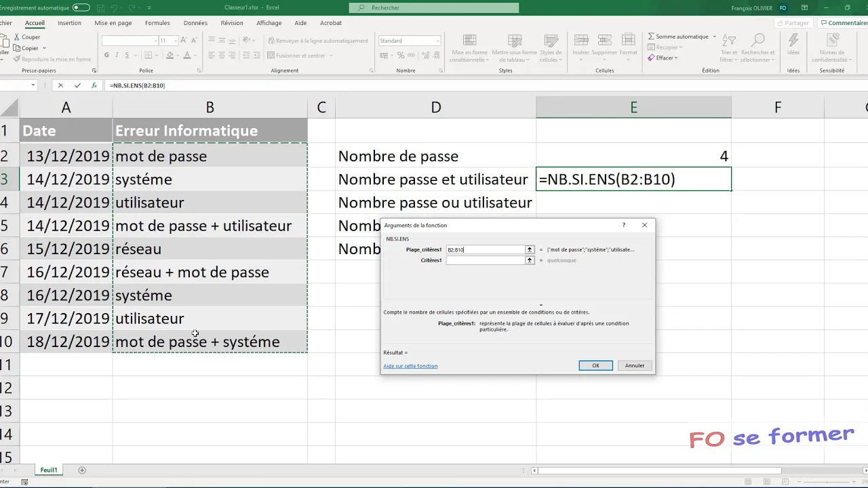
Task: Open the Révision tab
Action: pos(231,23)
